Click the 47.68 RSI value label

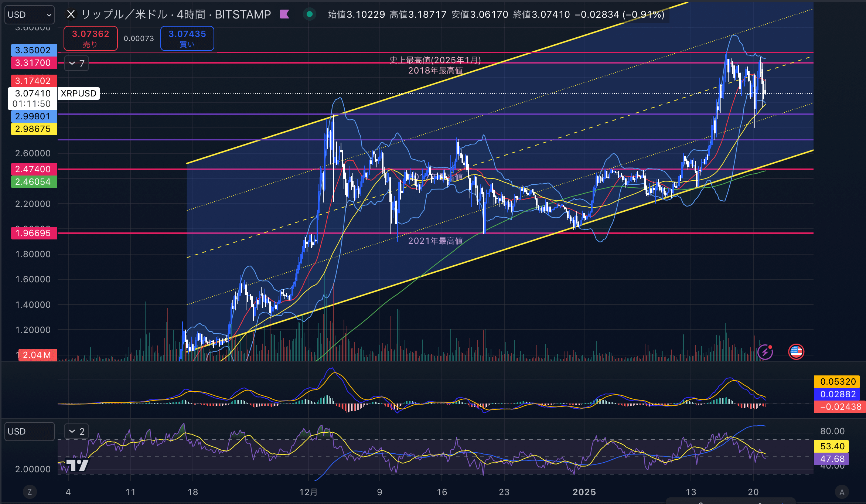pyautogui.click(x=832, y=459)
